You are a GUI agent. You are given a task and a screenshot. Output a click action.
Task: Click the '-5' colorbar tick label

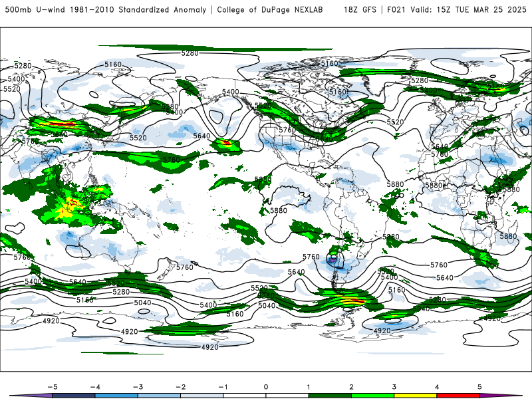pos(53,387)
